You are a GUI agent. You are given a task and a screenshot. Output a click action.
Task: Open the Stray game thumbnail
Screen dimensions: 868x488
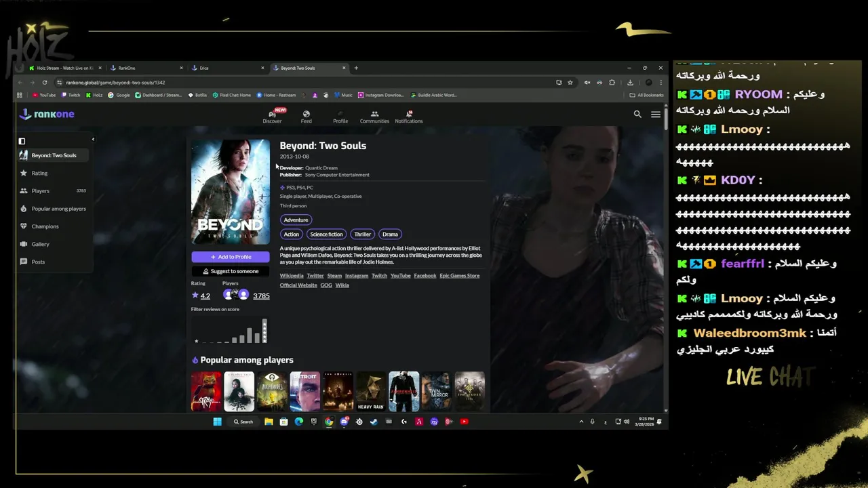tap(206, 391)
